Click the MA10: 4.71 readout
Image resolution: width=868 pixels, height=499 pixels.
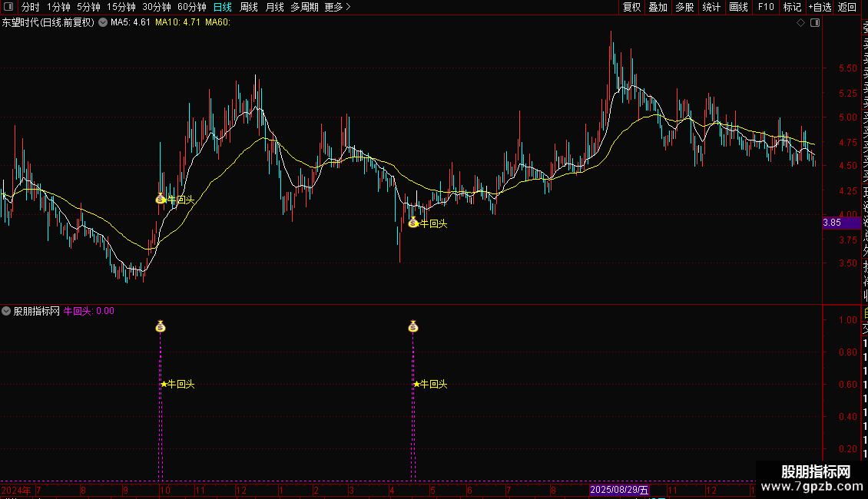tap(177, 22)
